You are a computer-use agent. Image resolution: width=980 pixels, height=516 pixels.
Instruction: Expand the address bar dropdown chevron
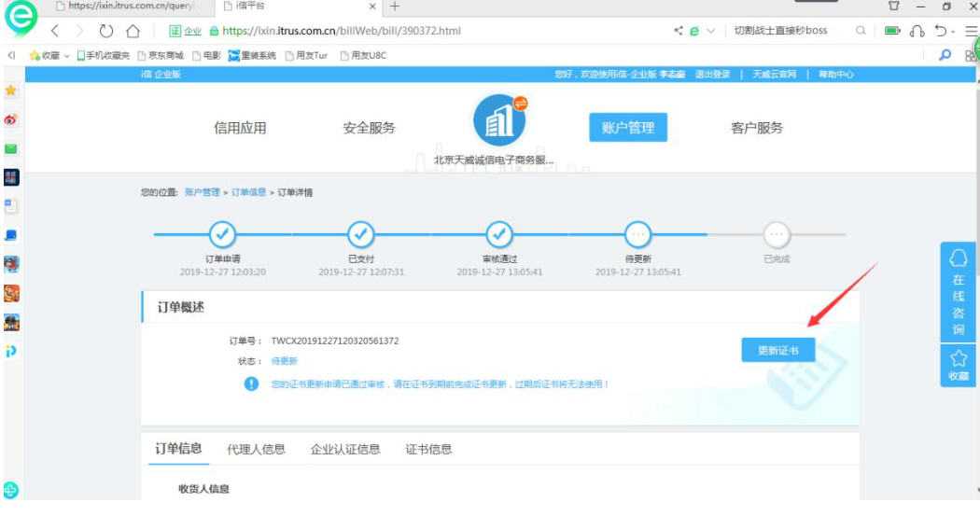coord(711,31)
